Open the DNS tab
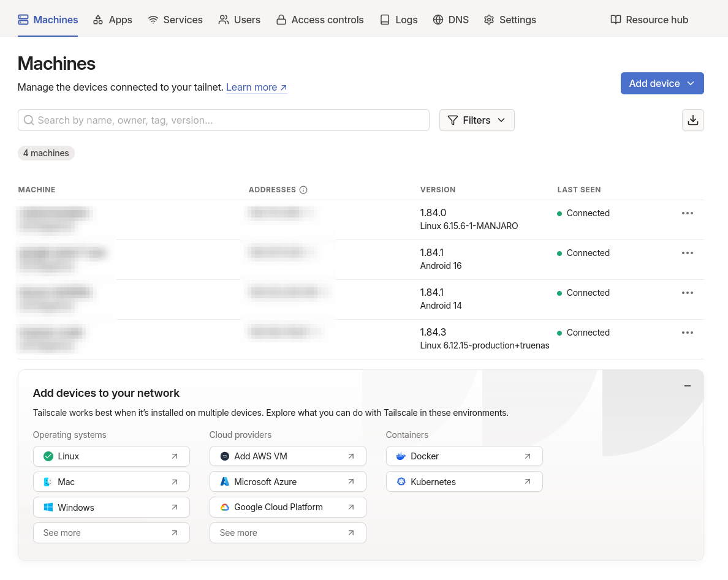Image resolution: width=728 pixels, height=580 pixels. [x=451, y=20]
